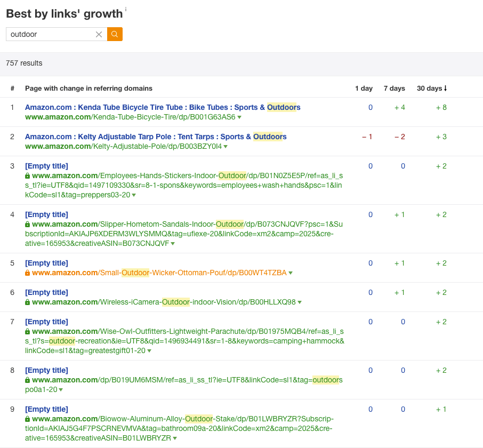Click the orange lock icon on Small-Outdoor-Wicker URL
Viewport: 483px width, 448px height.
coord(27,273)
